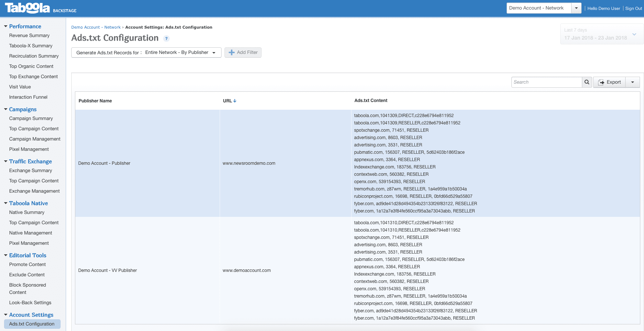The height and width of the screenshot is (331, 644).
Task: Open the Export options dropdown arrow
Action: [x=633, y=82]
